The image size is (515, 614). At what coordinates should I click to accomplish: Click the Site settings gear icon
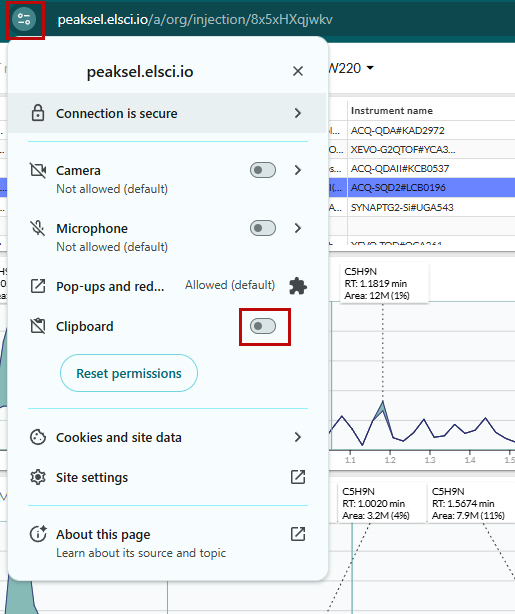tap(38, 477)
